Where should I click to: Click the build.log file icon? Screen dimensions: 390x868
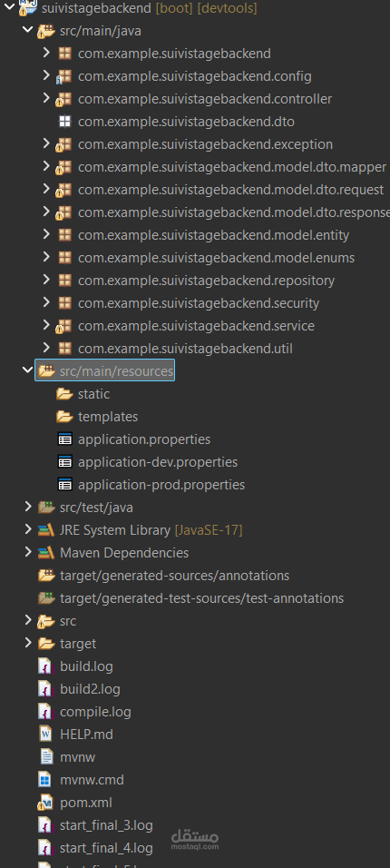point(45,666)
